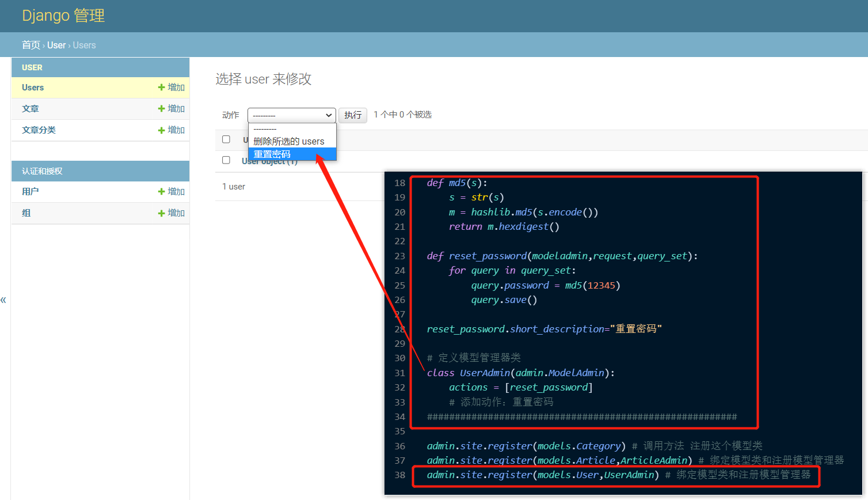Open the Django 管理 site title

click(63, 16)
